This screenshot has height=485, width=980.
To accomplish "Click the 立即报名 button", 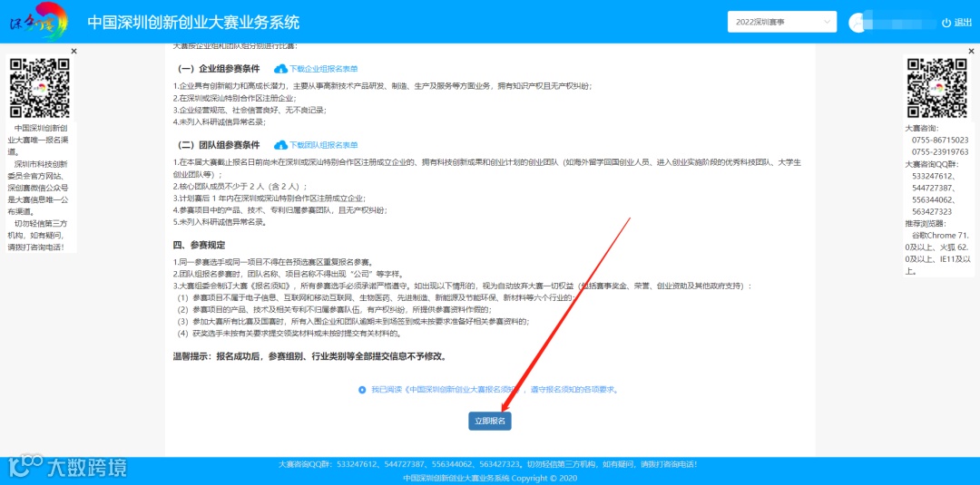I will tap(490, 422).
